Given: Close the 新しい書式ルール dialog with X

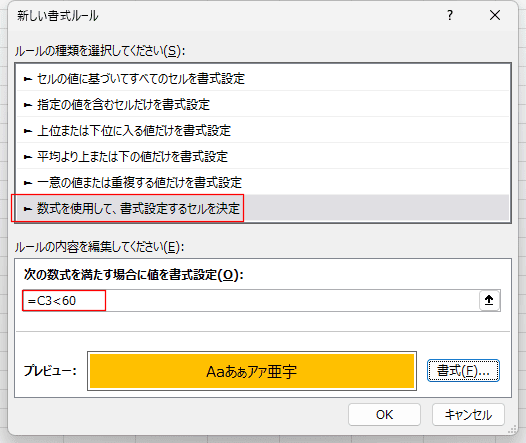Looking at the screenshot, I should point(495,15).
